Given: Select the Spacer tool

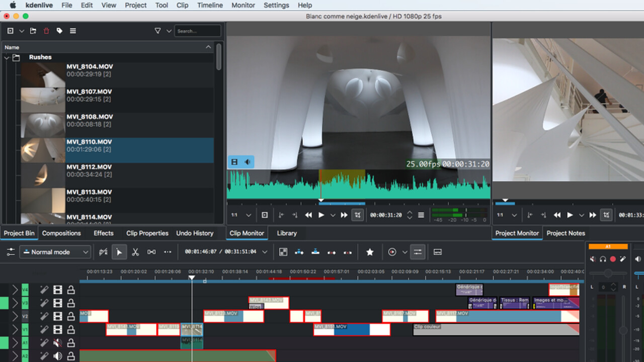Looking at the screenshot, I should [151, 252].
